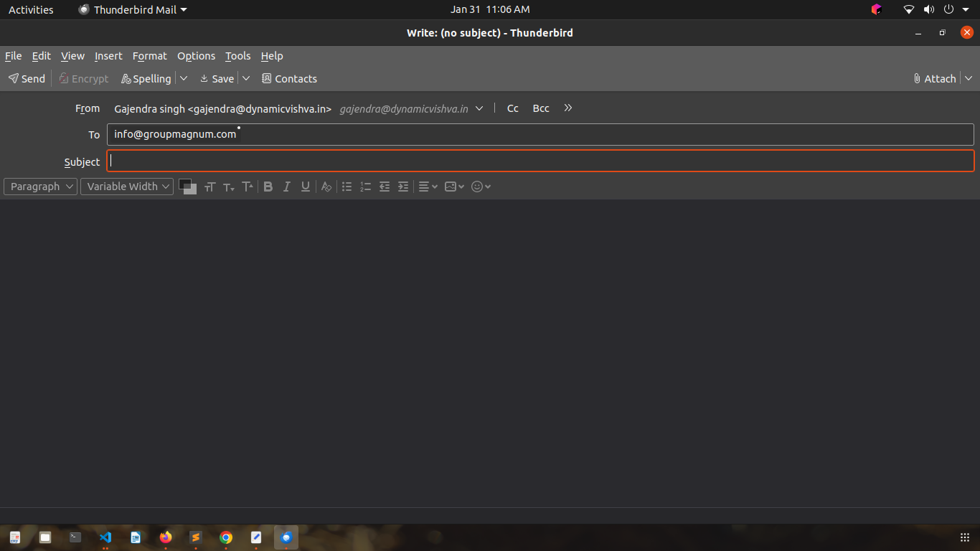Image resolution: width=980 pixels, height=551 pixels.
Task: Open the emoticon smiley dropdown
Action: [x=481, y=187]
